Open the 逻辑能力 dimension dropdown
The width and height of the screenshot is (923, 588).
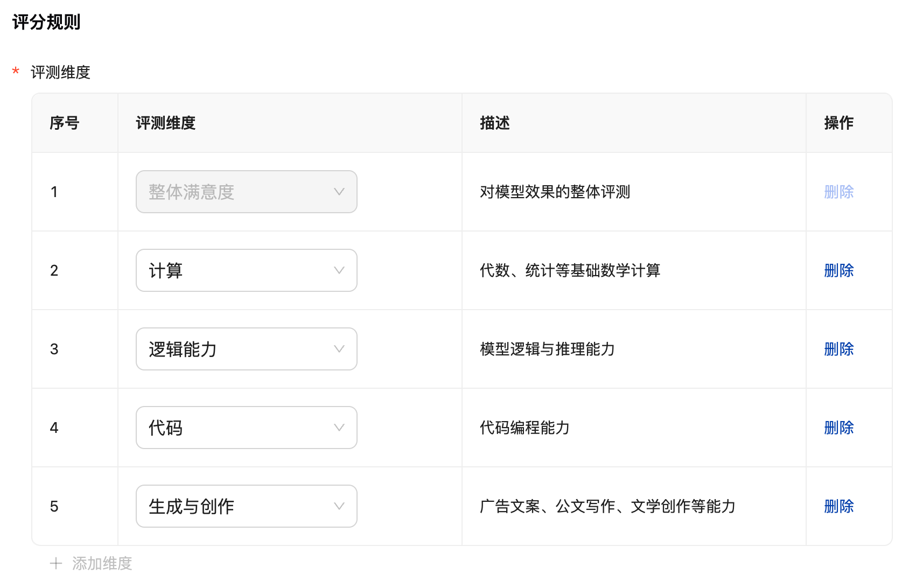(x=246, y=349)
